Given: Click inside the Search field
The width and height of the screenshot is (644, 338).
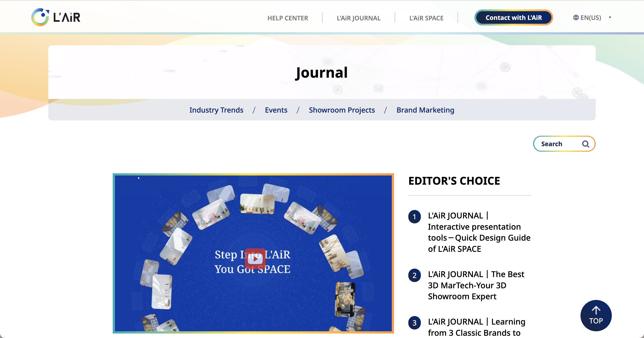Looking at the screenshot, I should [557, 144].
